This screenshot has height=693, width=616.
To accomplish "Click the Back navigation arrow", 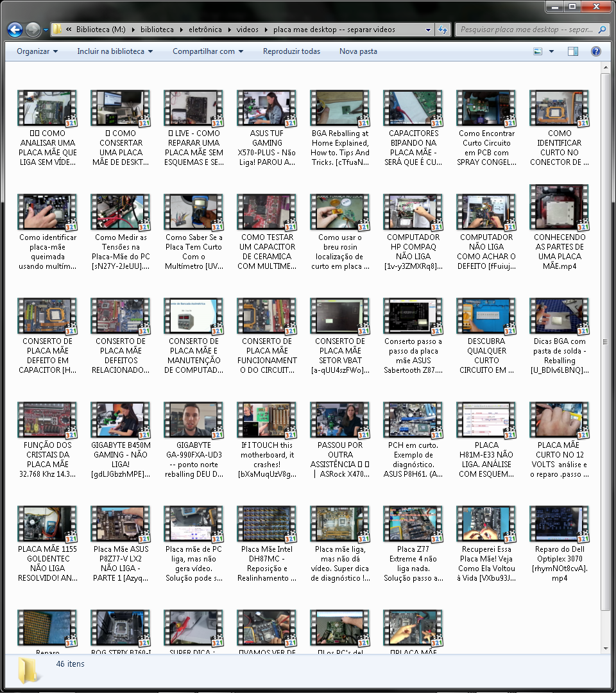I will [x=15, y=30].
